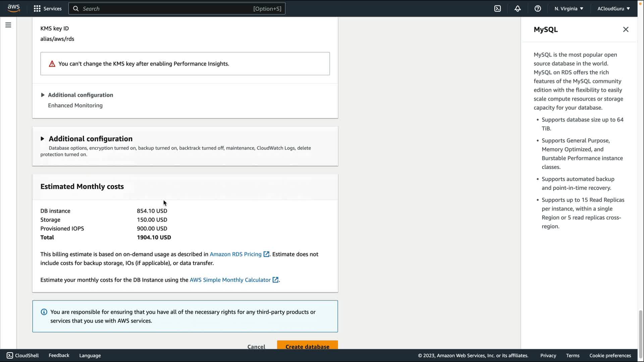Open the ACloudGuru account dropdown
The width and height of the screenshot is (644, 362).
[613, 9]
